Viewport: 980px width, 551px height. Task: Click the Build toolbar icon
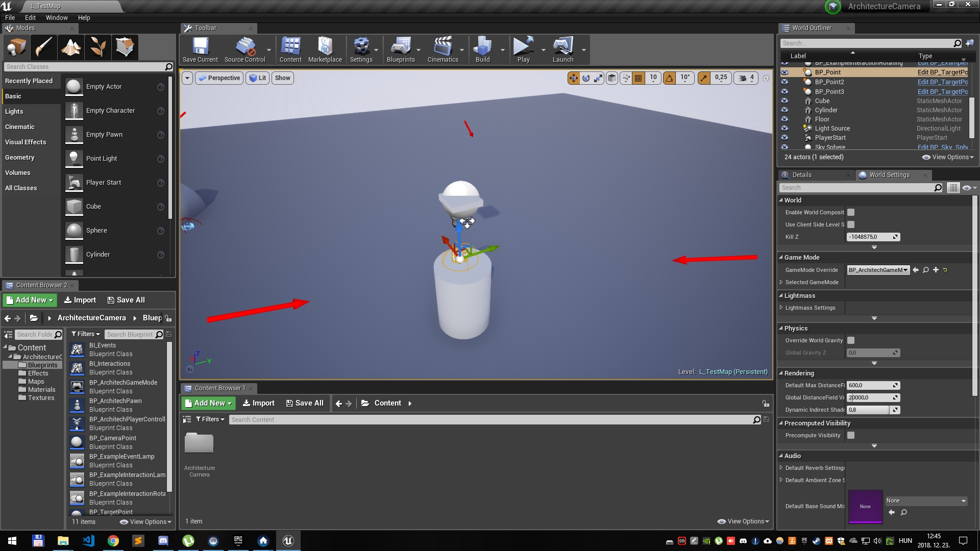[x=482, y=49]
